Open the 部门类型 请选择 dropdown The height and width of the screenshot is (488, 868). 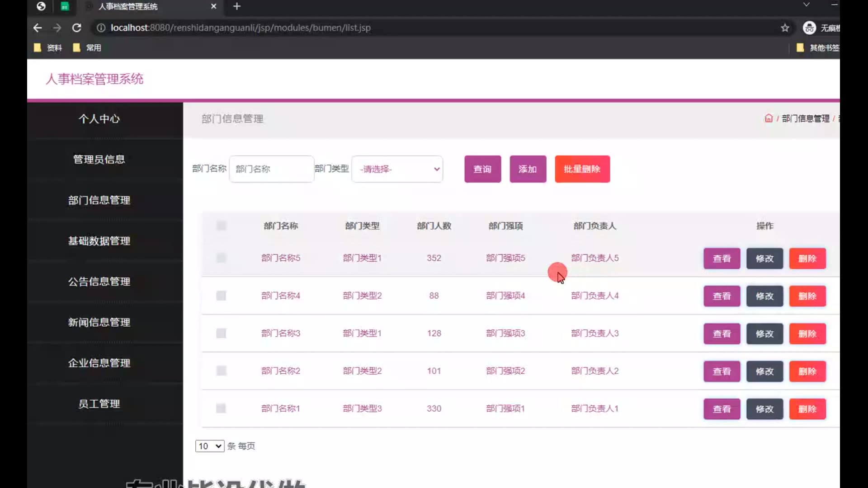click(x=397, y=169)
